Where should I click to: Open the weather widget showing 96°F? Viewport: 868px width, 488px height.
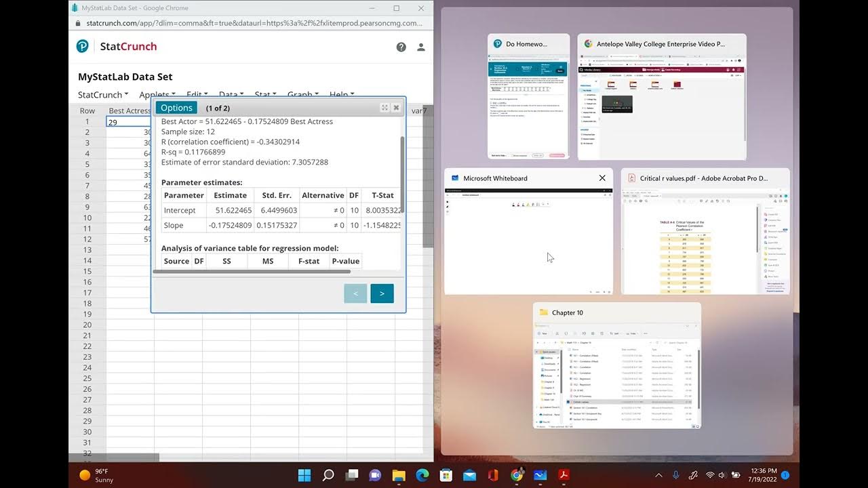coord(97,475)
